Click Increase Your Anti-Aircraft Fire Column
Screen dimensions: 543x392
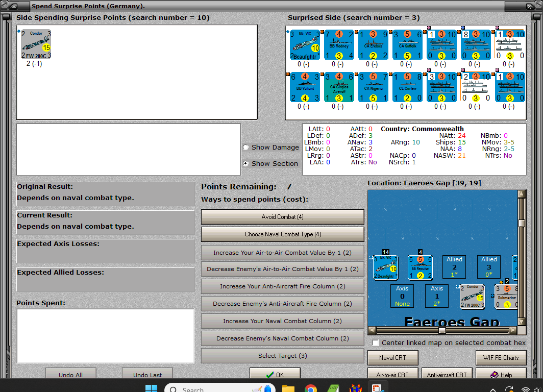coord(283,286)
